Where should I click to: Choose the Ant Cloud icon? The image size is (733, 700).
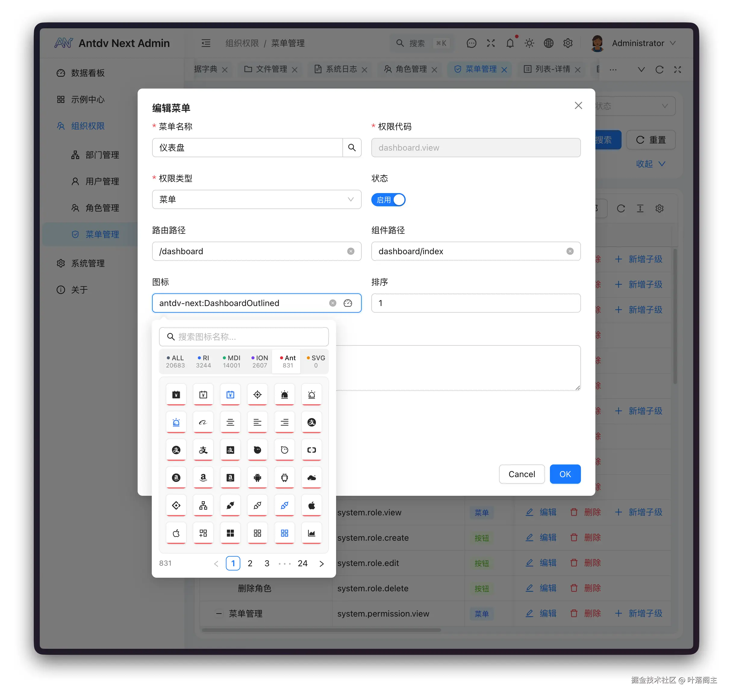tap(311, 478)
